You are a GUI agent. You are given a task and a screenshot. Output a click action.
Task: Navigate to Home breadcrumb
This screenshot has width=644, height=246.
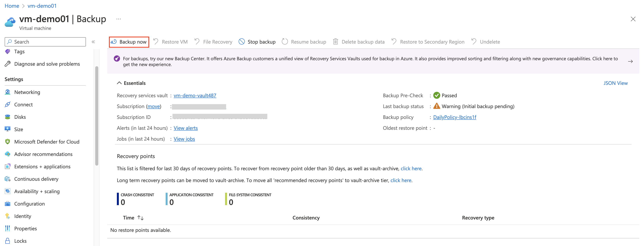(12, 6)
